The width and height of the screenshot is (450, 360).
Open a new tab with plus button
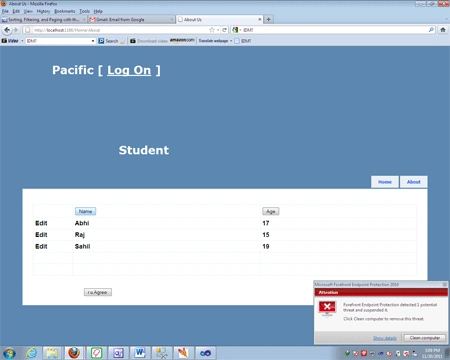tap(268, 19)
